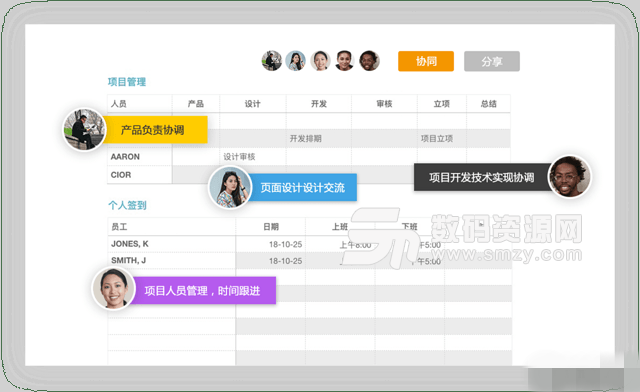Select the 18-10-25 date for SMITH, J
Screen dimensions: 640x392
point(286,261)
